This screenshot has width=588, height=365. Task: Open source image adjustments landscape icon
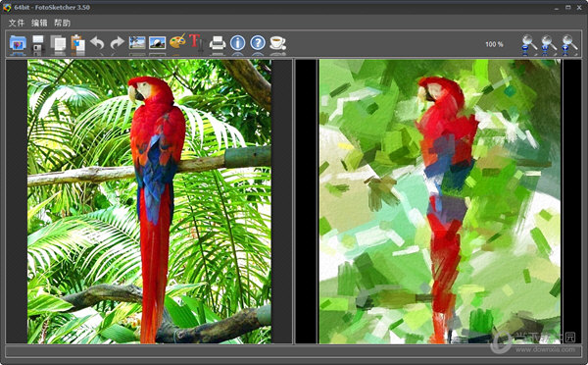tap(137, 42)
